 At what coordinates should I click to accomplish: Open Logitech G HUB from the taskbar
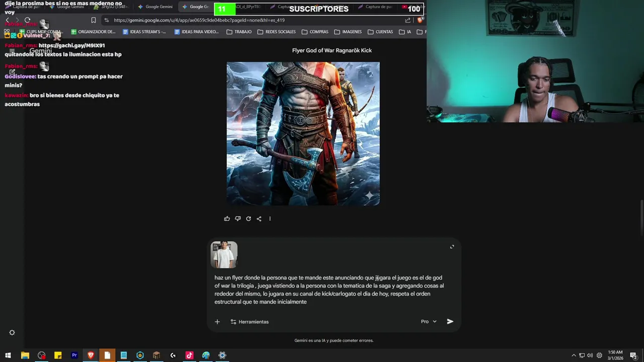point(173,355)
